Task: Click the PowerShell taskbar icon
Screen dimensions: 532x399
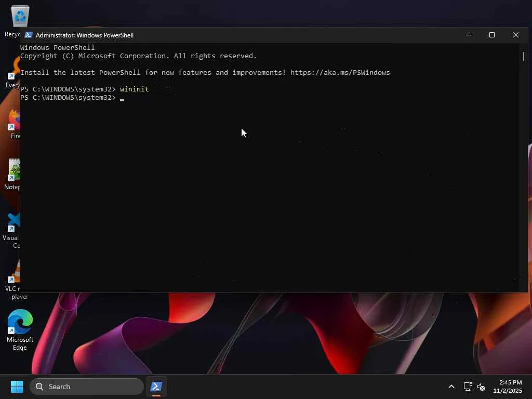Action: point(156,387)
